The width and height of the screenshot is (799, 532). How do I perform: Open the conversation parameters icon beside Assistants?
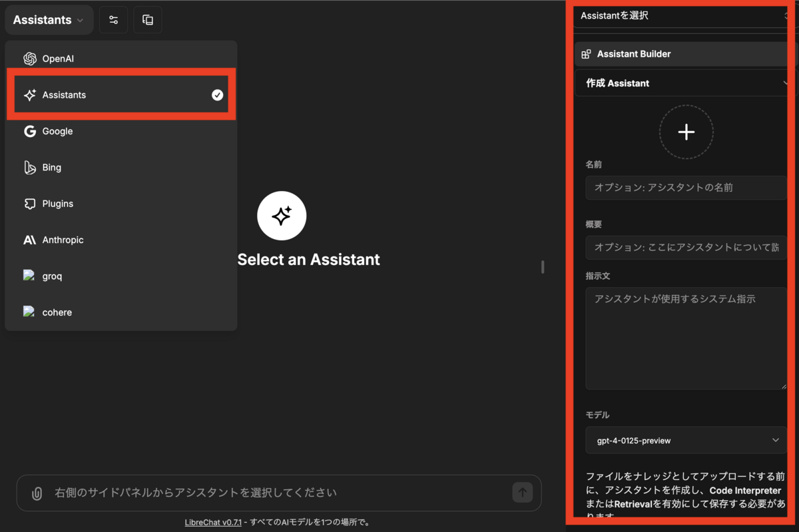[x=113, y=19]
